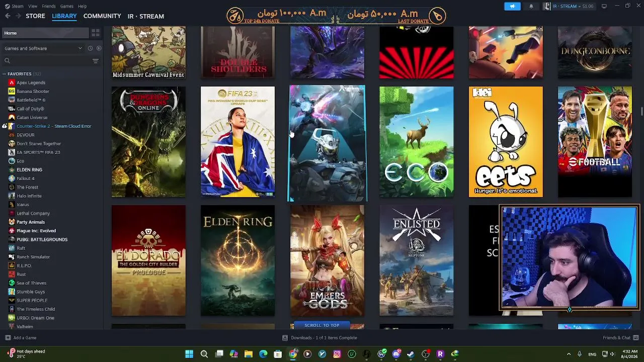Click the Add a Game plus icon
Screen dimensions: 644x362
8,338
